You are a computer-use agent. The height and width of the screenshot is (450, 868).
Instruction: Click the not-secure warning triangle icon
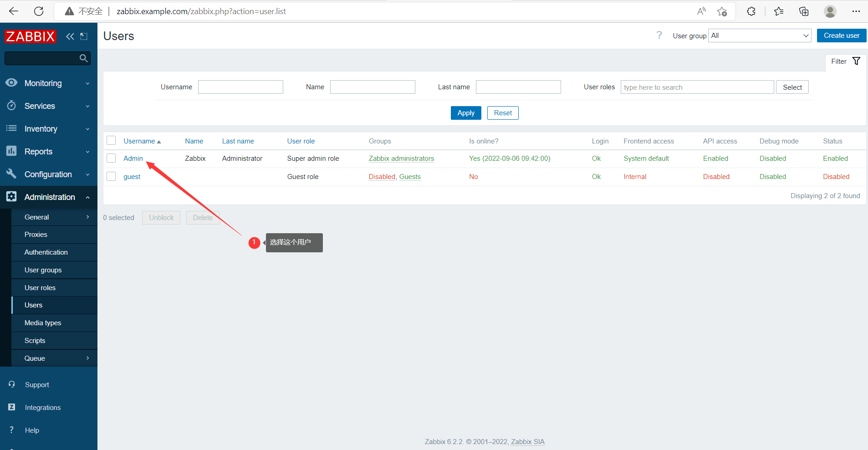tap(69, 11)
